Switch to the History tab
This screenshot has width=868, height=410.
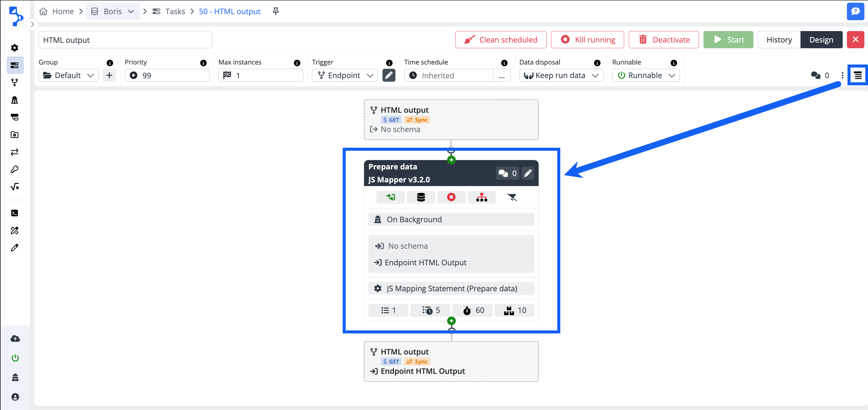(779, 40)
